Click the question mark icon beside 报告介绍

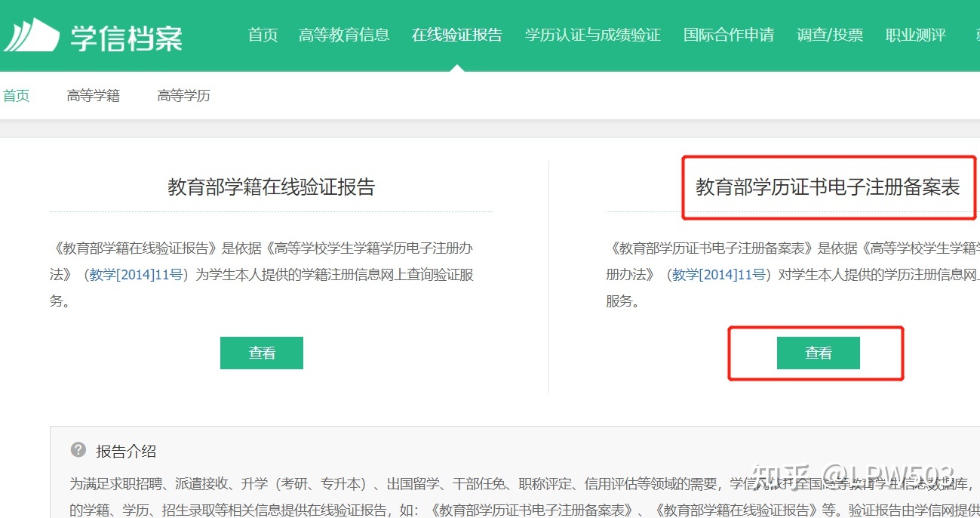(78, 450)
